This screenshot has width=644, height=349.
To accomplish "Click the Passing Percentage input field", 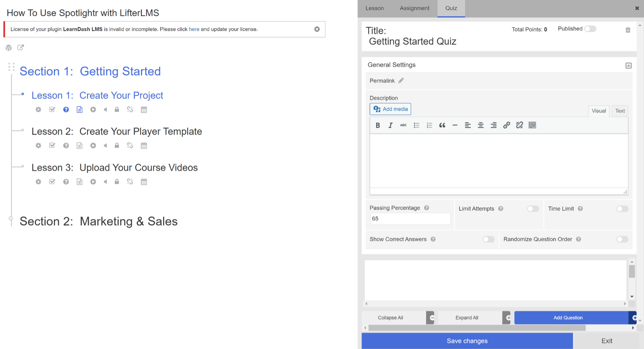I will coord(410,219).
